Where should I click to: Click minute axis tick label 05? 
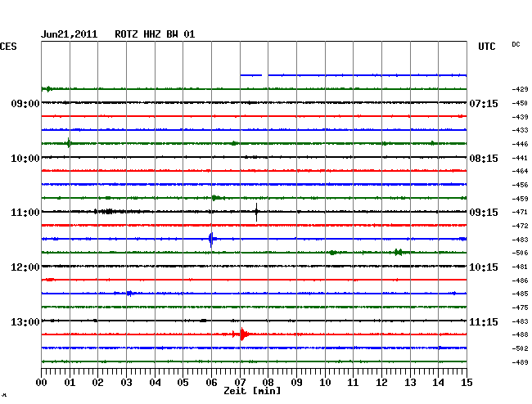point(183,383)
